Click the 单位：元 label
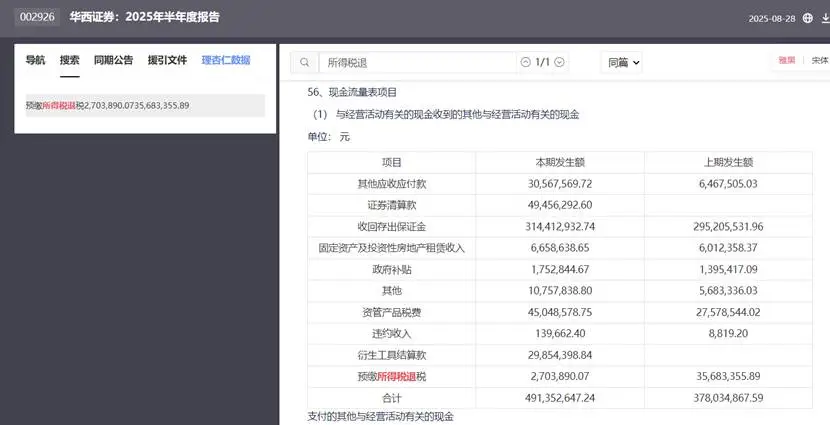Image resolution: width=830 pixels, height=425 pixels. pyautogui.click(x=329, y=137)
